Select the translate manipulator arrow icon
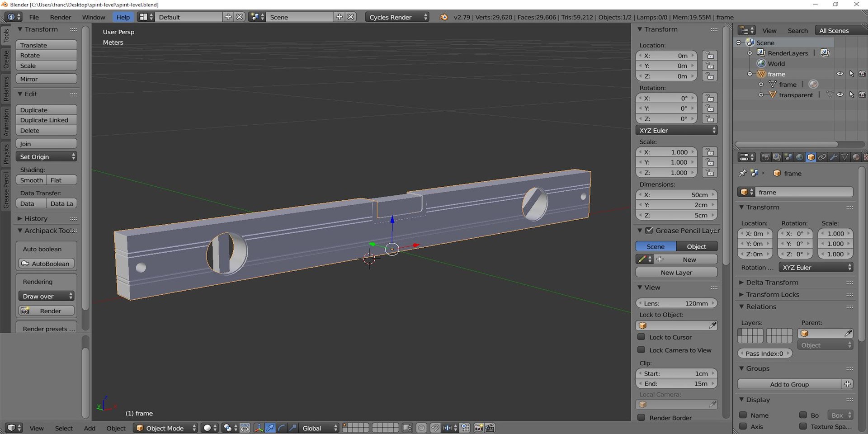Viewport: 868px width, 434px height. (270, 428)
